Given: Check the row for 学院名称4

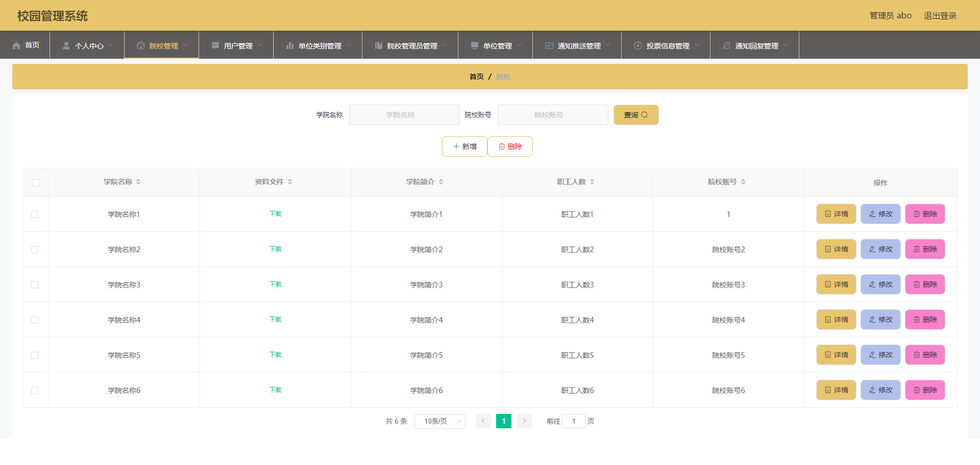Looking at the screenshot, I should [x=35, y=320].
